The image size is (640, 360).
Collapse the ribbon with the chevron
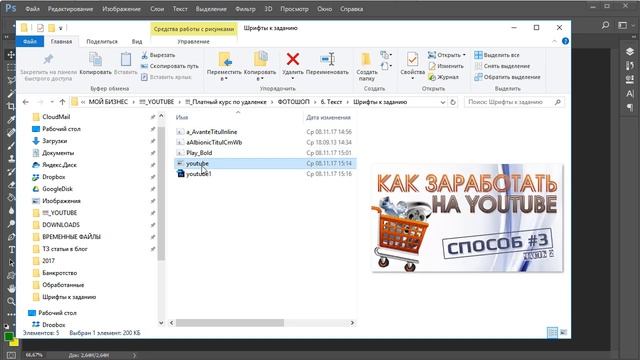pos(554,41)
